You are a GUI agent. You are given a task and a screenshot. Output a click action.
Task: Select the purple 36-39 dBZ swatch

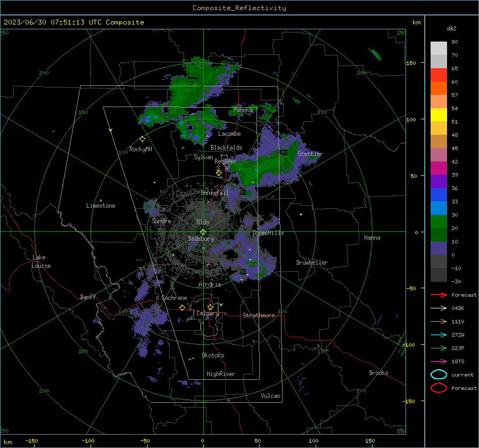439,181
